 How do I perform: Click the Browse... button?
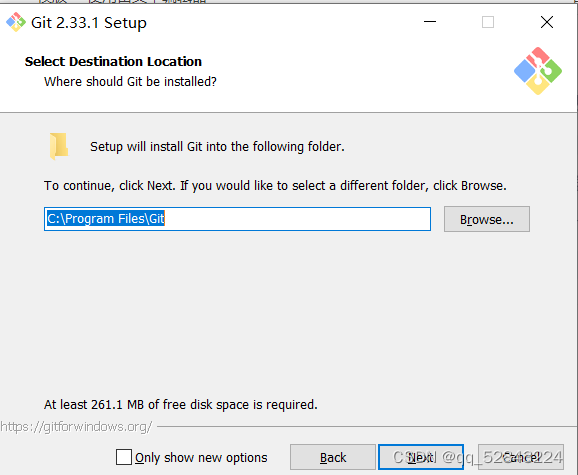(x=487, y=219)
